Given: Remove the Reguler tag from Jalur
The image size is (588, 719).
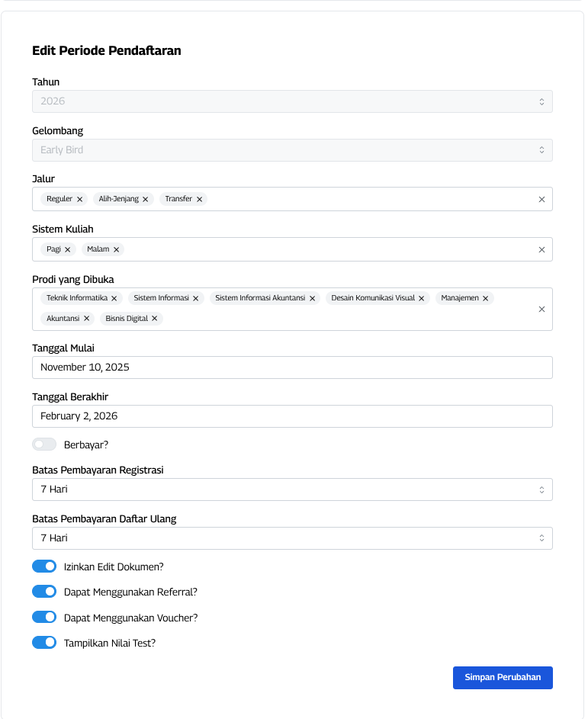Looking at the screenshot, I should point(79,199).
